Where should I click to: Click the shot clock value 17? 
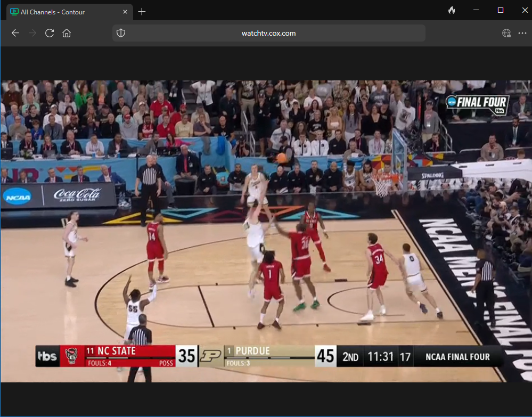[x=405, y=357]
